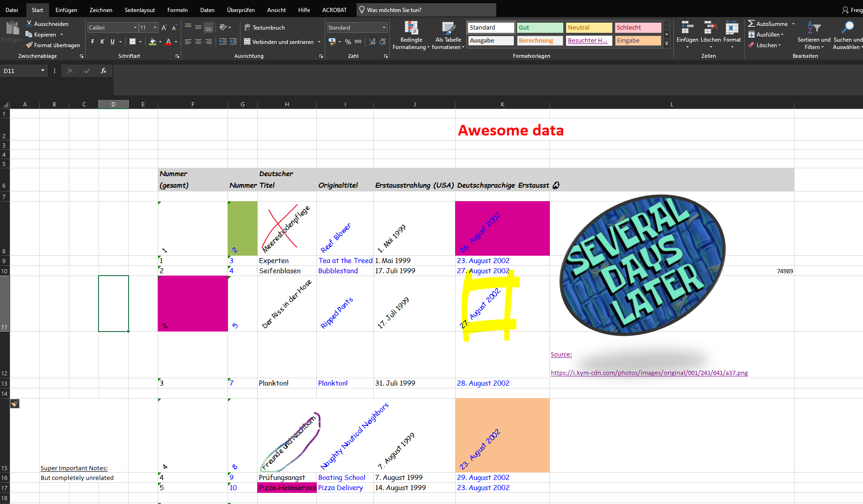Toggle bold (F) formatting
Image resolution: width=863 pixels, height=504 pixels.
[x=92, y=42]
